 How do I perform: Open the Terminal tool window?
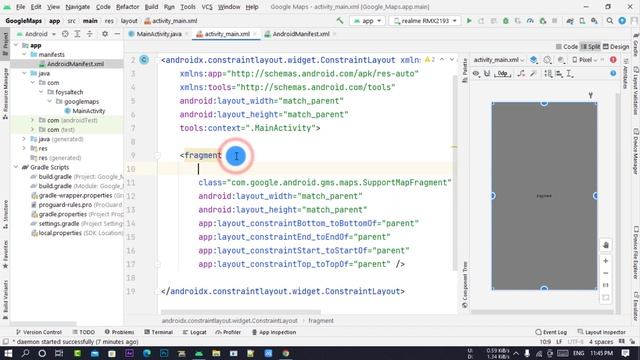click(x=159, y=332)
